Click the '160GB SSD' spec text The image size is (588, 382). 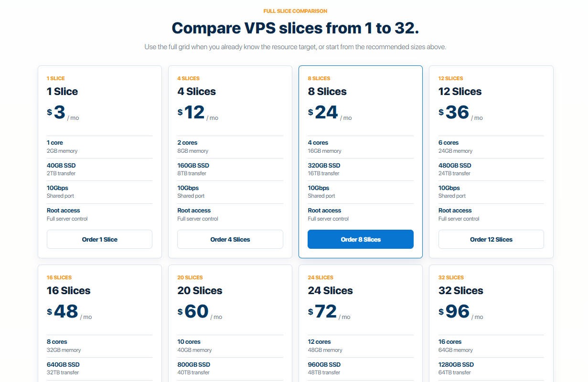193,165
